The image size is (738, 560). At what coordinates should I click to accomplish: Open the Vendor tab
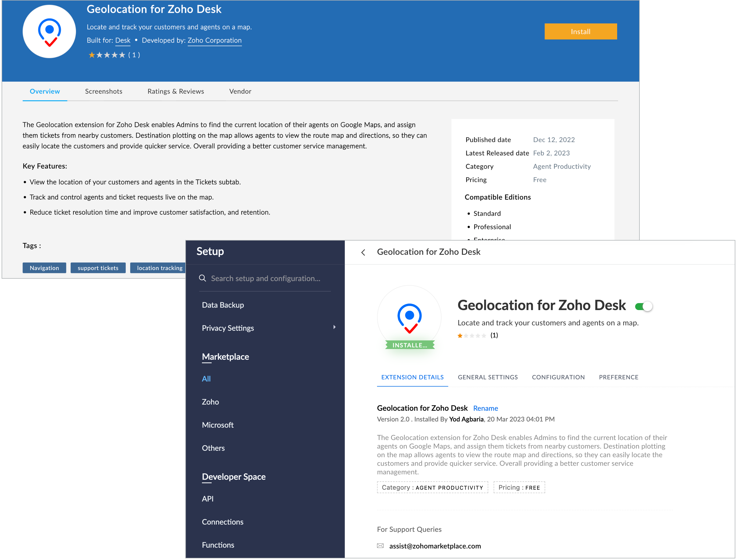tap(240, 91)
